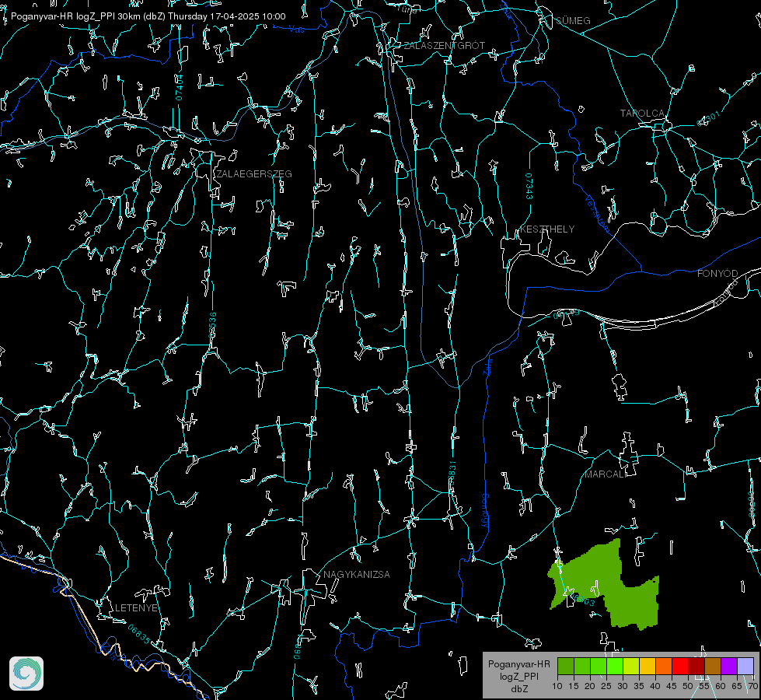Select the 20–25 dBZ light green swatch
This screenshot has height=700, width=761.
point(599,666)
